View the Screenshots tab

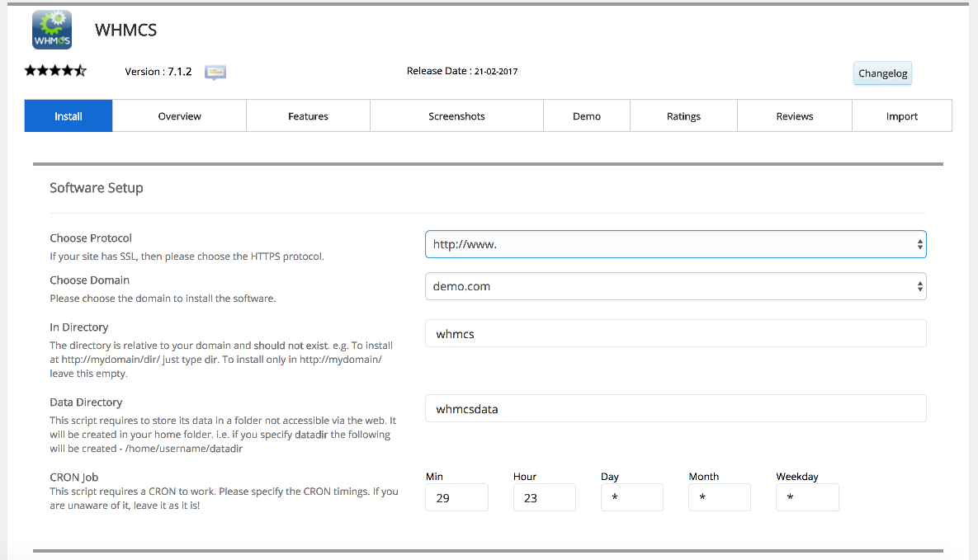tap(456, 116)
